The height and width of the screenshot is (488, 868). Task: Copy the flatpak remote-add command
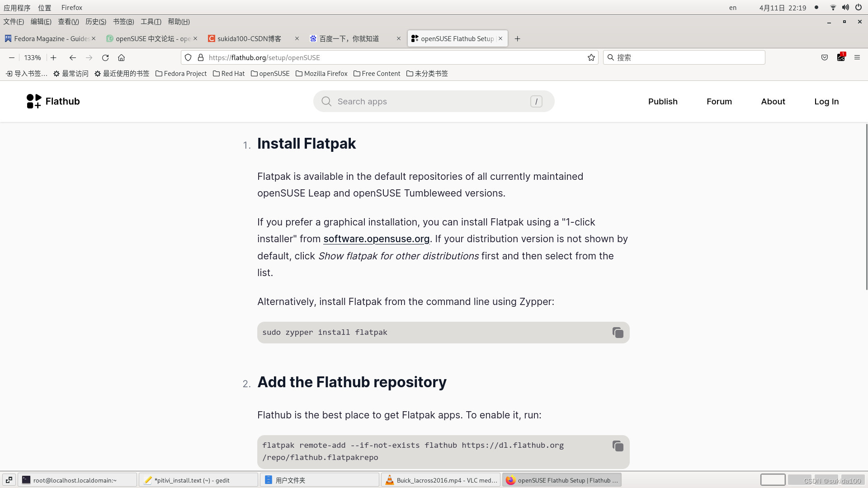[x=618, y=446]
